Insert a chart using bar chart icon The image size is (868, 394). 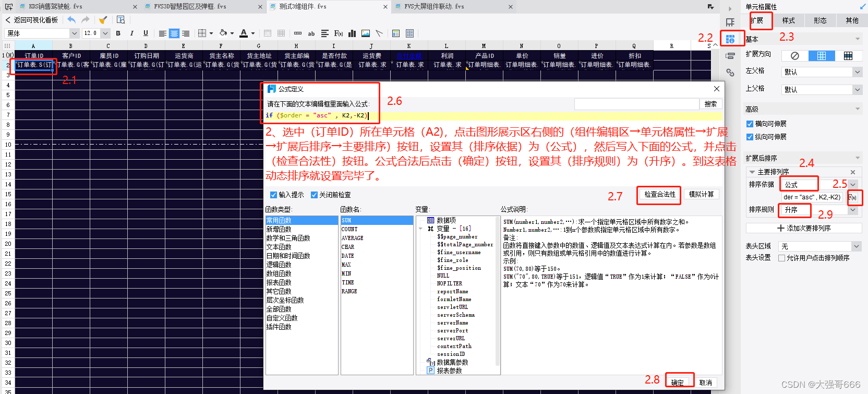pos(352,33)
